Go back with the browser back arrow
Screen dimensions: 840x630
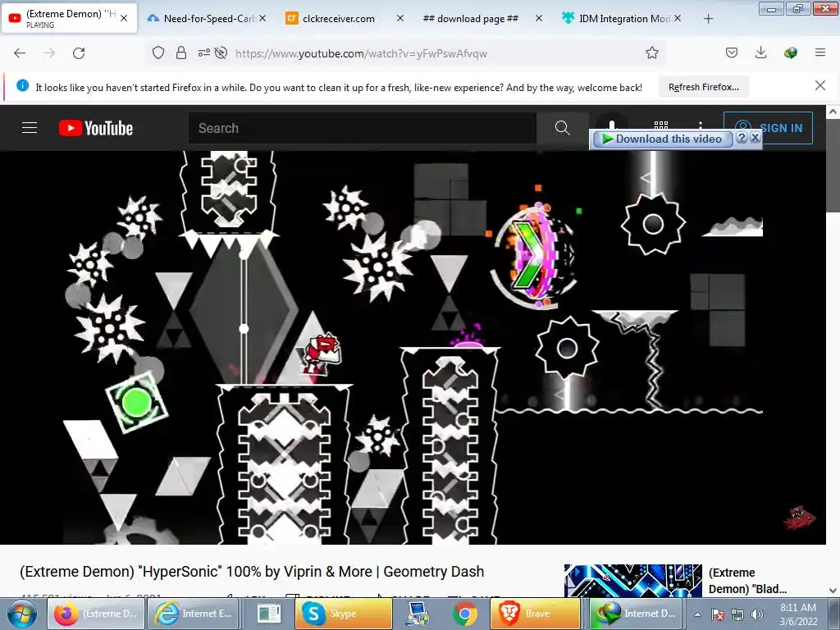[20, 53]
